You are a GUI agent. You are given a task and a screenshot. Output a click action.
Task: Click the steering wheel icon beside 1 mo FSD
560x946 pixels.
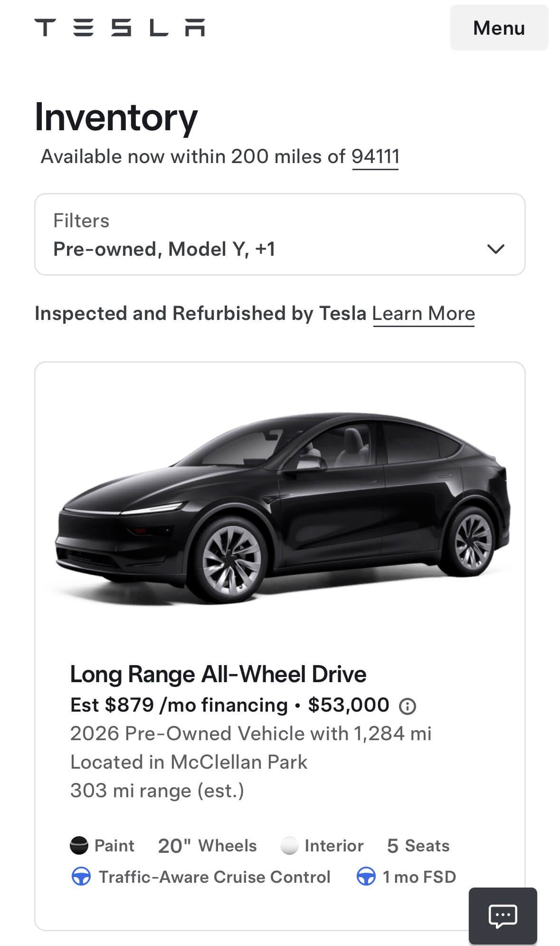tap(366, 877)
